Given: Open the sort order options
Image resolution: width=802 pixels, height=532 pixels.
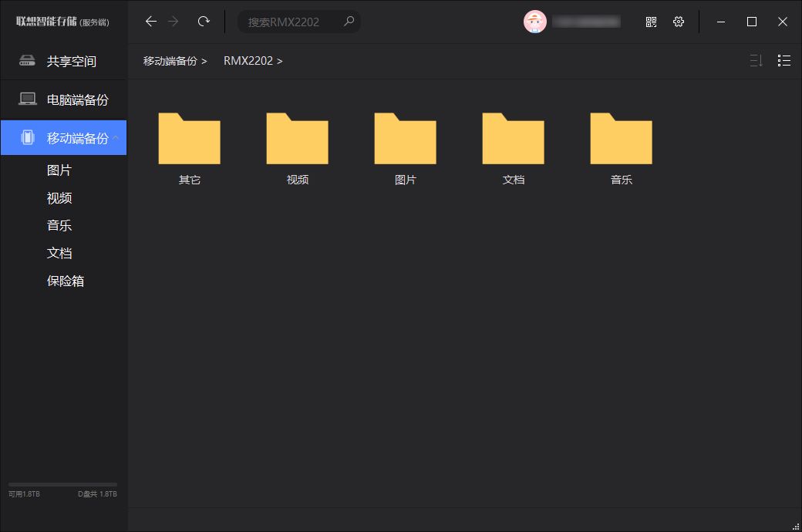Looking at the screenshot, I should pos(755,60).
